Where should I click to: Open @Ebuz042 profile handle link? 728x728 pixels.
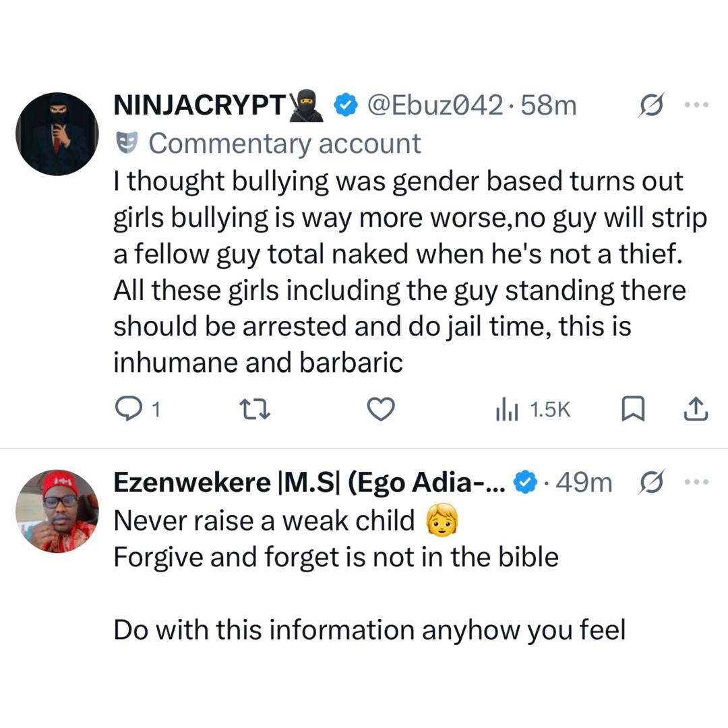coord(438,104)
